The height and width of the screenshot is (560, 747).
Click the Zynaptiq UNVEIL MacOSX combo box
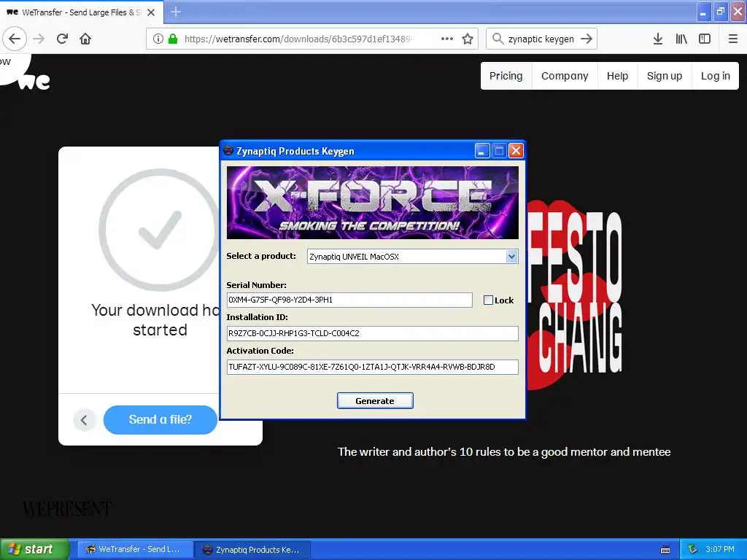point(412,257)
